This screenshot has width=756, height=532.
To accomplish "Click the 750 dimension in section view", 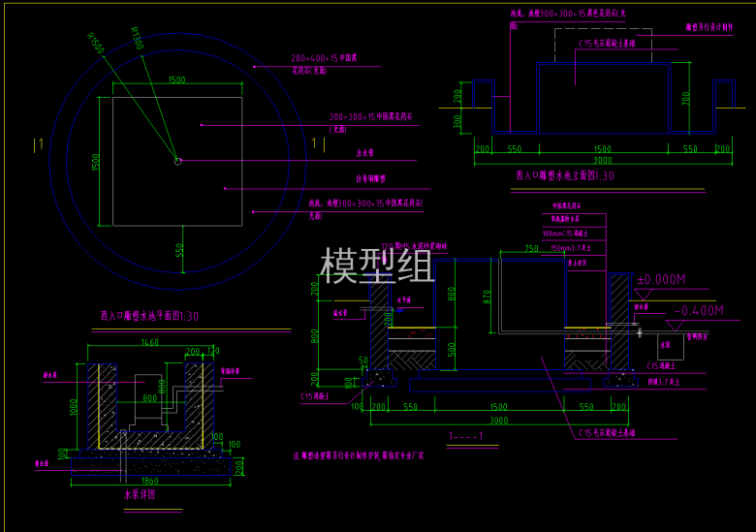I will (531, 249).
